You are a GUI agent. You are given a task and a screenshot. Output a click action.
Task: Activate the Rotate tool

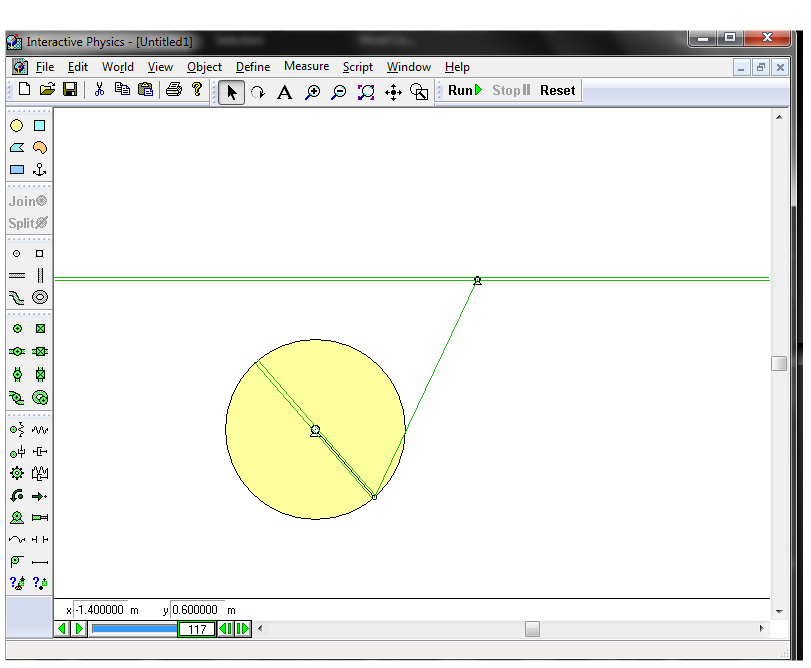point(258,91)
